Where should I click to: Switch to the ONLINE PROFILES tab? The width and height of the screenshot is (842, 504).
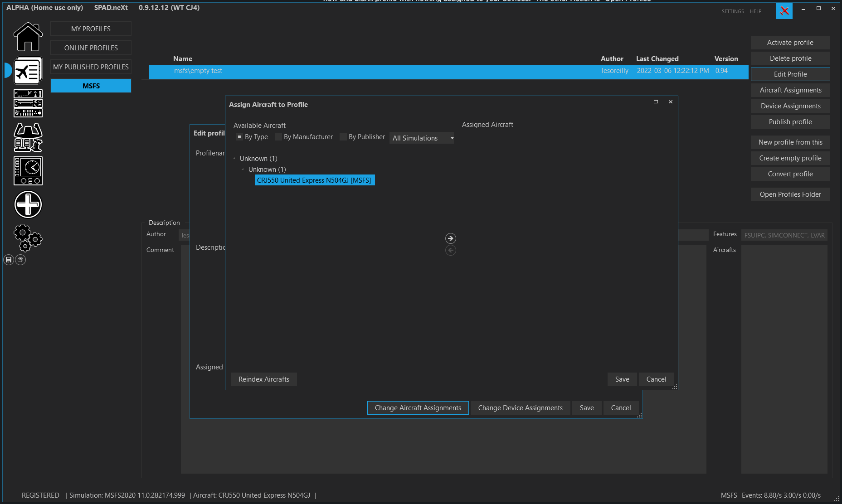pos(91,48)
